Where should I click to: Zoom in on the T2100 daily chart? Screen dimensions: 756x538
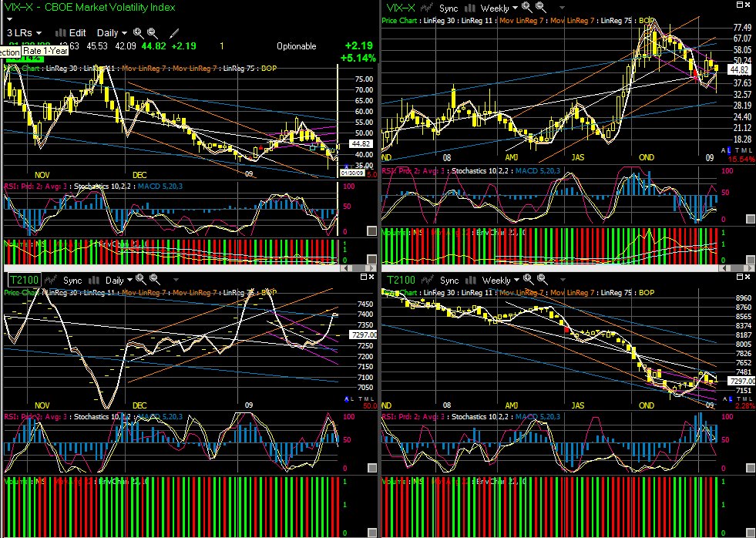click(x=140, y=279)
